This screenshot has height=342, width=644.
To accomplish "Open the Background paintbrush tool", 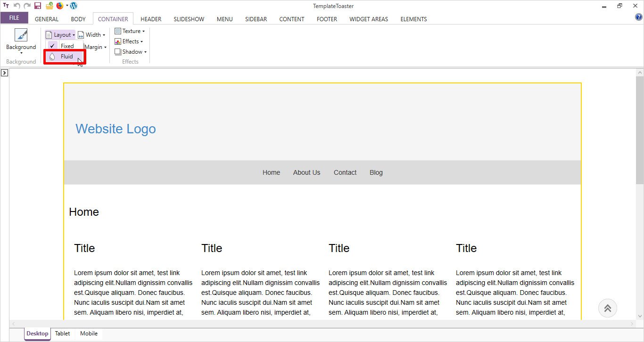I will click(21, 36).
